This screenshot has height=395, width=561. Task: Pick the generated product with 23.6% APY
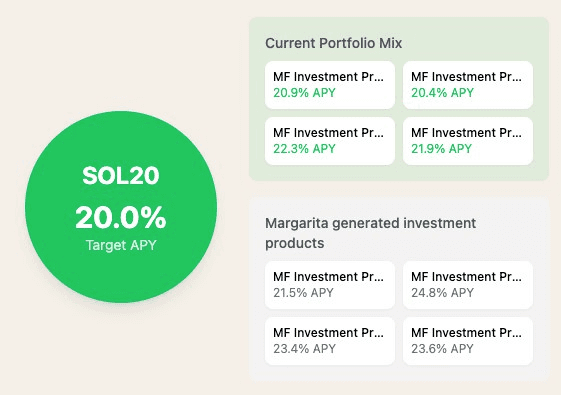pyautogui.click(x=468, y=341)
